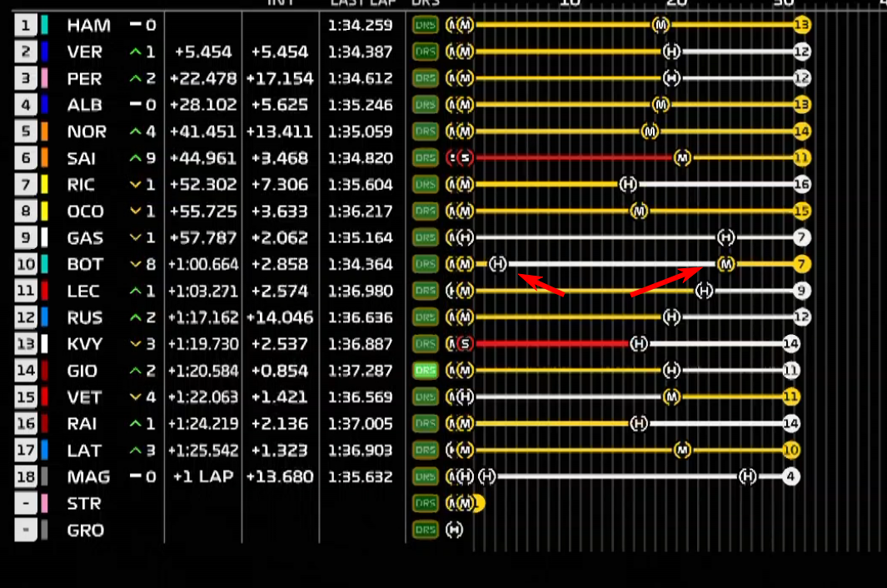Click position box number 18
Viewport: 887px width, 588px height.
[26, 476]
